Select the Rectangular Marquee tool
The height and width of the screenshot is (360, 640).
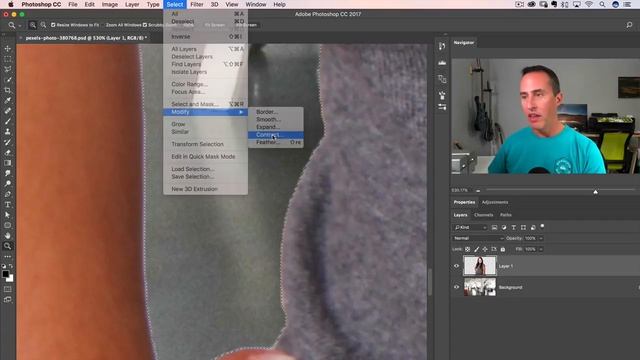(8, 59)
